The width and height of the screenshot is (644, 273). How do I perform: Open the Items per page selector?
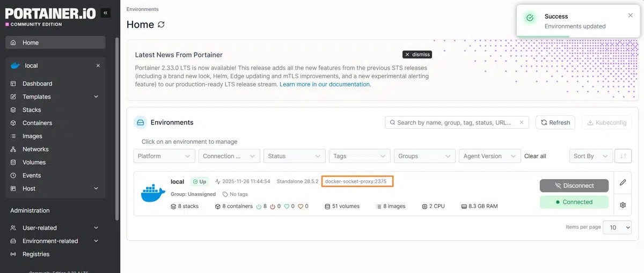tap(617, 227)
